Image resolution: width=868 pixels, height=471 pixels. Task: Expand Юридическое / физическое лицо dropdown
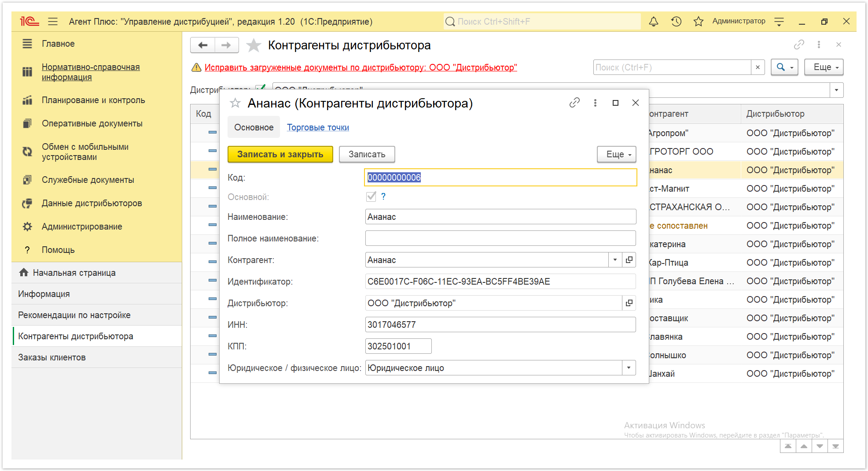(x=629, y=368)
